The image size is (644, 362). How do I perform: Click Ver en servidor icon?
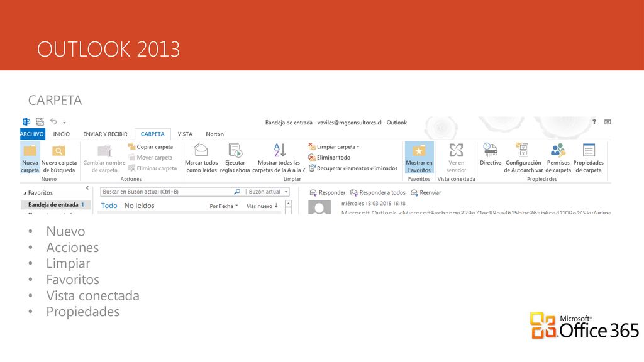point(456,150)
